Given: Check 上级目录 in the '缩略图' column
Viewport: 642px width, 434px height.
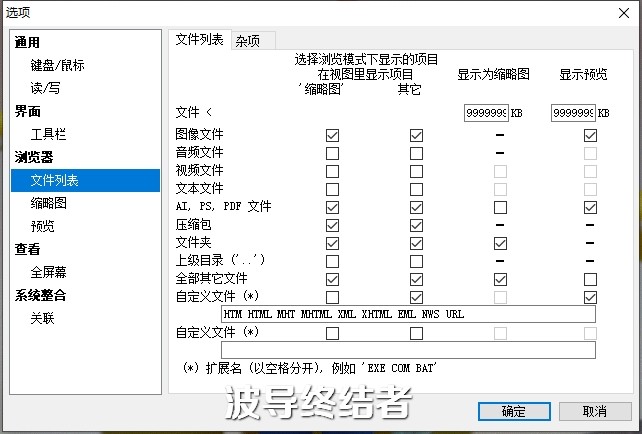Looking at the screenshot, I should (x=332, y=262).
